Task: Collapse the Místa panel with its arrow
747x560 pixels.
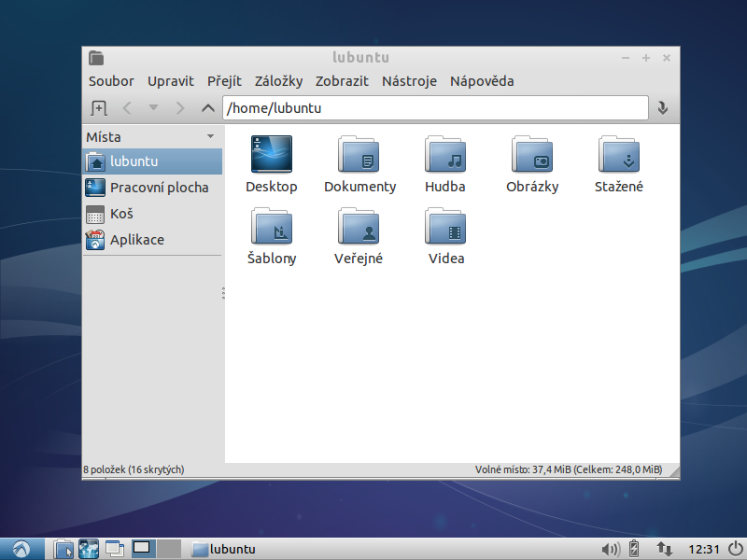Action: click(210, 136)
